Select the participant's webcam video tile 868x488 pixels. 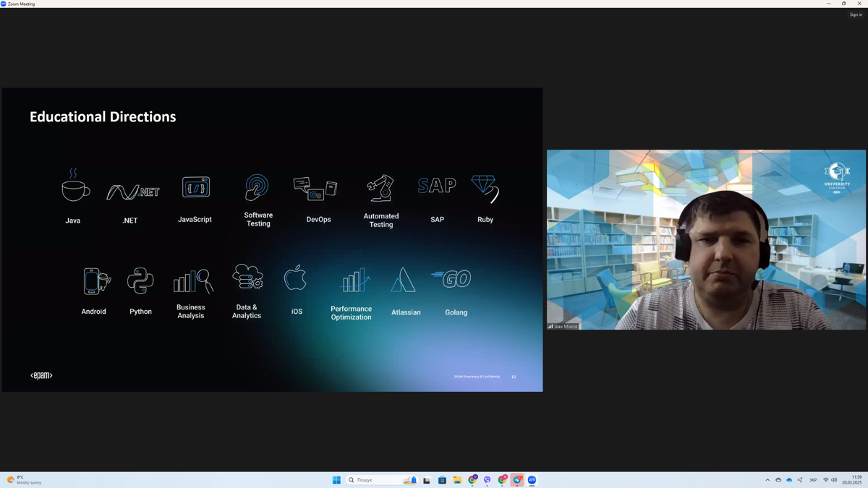(706, 240)
